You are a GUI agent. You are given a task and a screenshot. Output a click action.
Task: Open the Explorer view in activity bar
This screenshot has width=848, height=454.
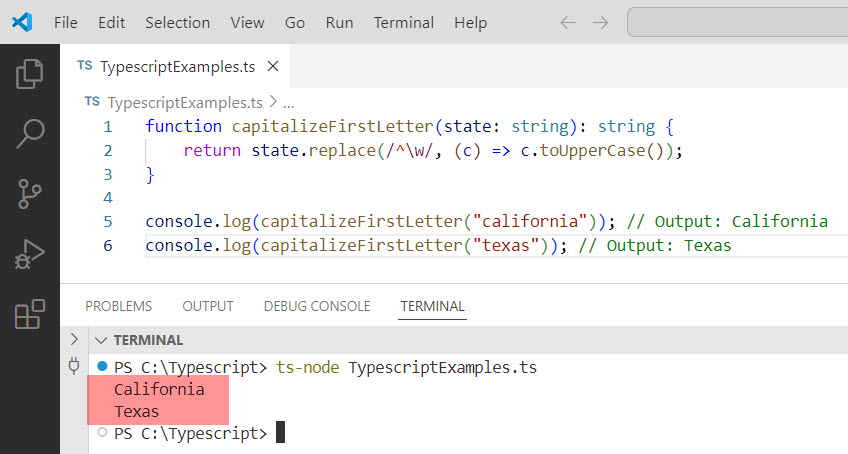point(29,74)
